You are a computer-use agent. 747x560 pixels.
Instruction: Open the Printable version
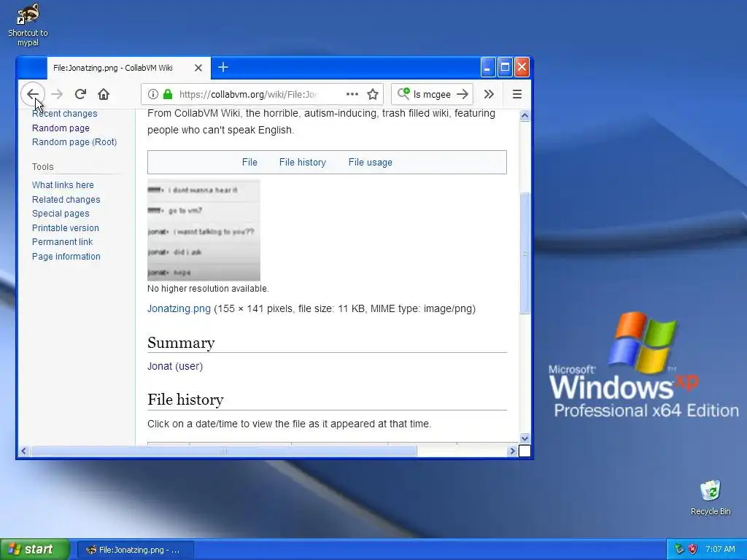[x=66, y=228]
